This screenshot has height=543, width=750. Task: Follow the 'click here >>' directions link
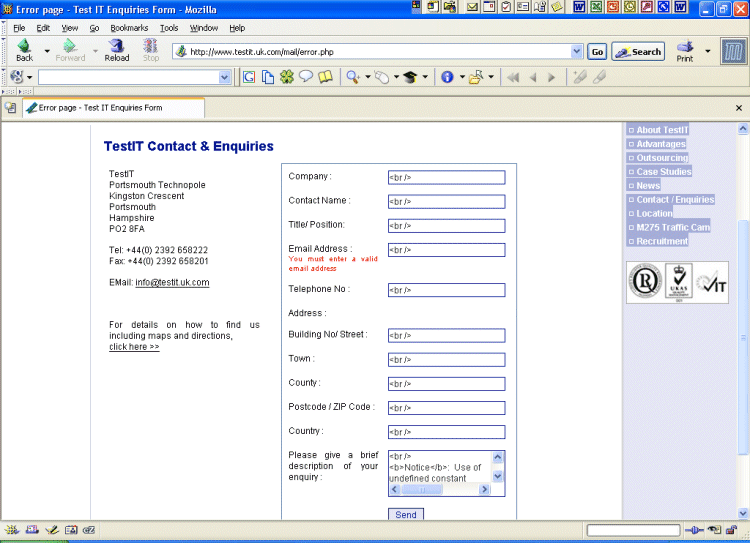coord(134,347)
